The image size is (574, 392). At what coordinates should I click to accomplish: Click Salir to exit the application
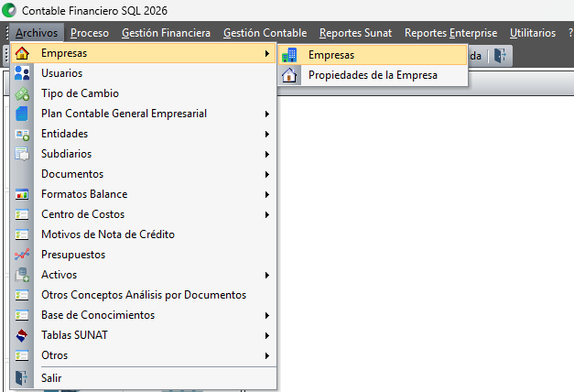144,377
